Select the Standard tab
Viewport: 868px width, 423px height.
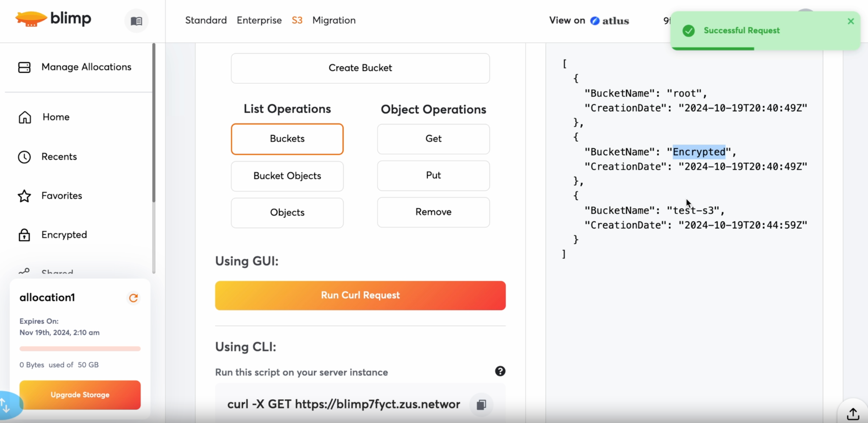206,20
